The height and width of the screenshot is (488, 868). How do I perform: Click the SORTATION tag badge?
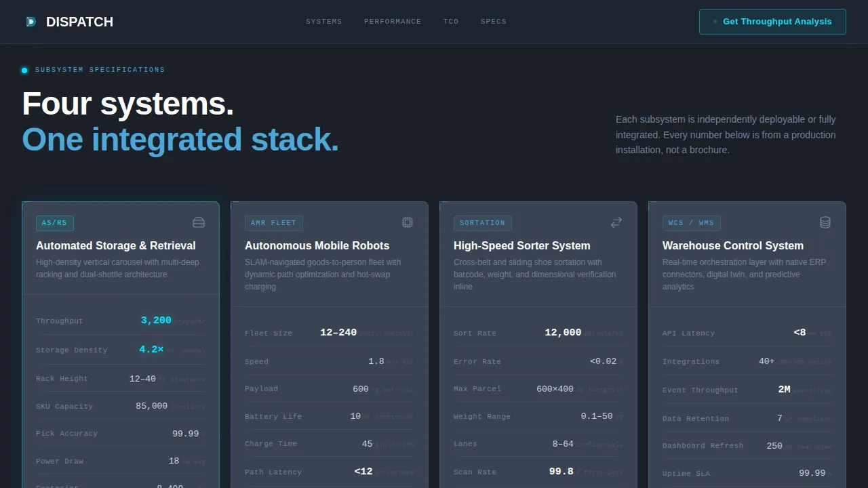click(x=483, y=223)
